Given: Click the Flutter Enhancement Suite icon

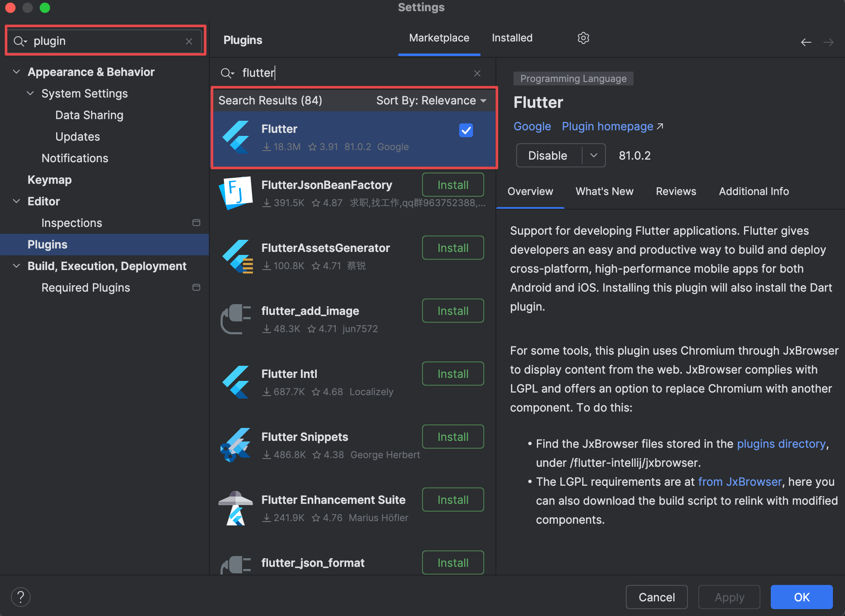Looking at the screenshot, I should click(236, 508).
